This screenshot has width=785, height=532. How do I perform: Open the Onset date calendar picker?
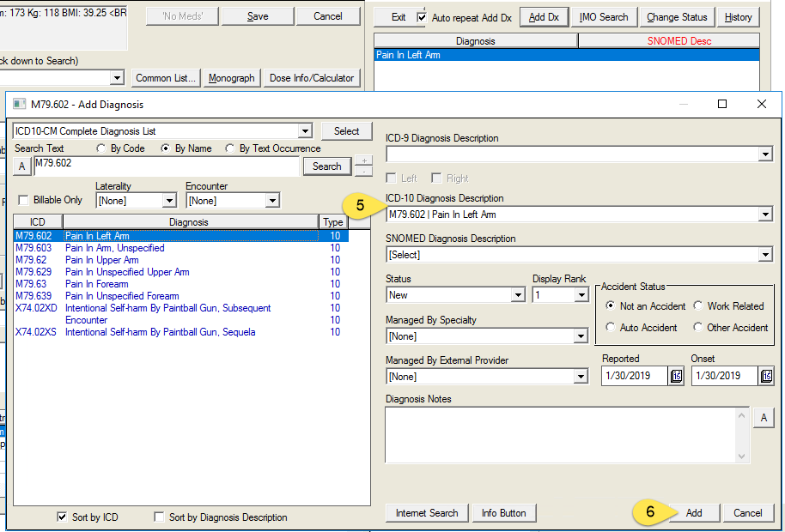coord(766,377)
